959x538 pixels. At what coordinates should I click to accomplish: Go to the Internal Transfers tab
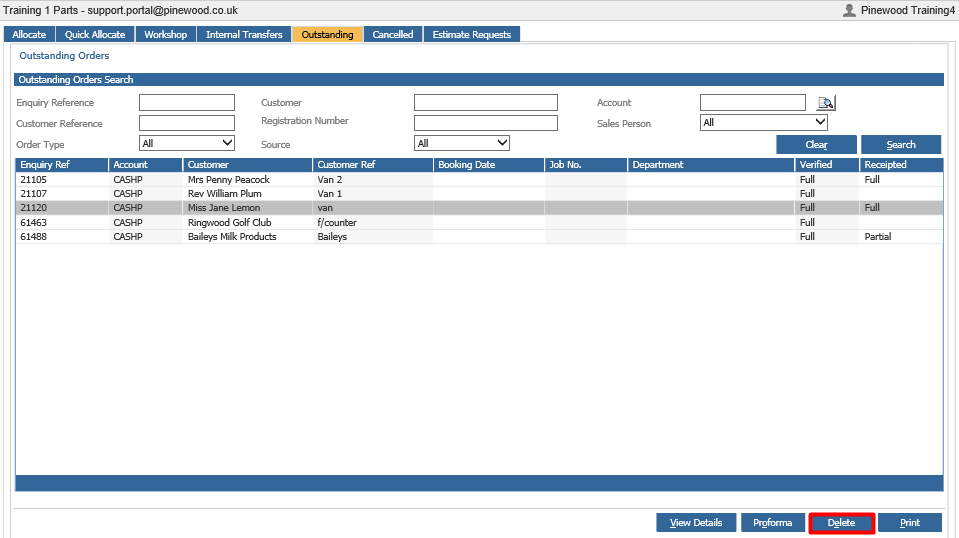244,34
